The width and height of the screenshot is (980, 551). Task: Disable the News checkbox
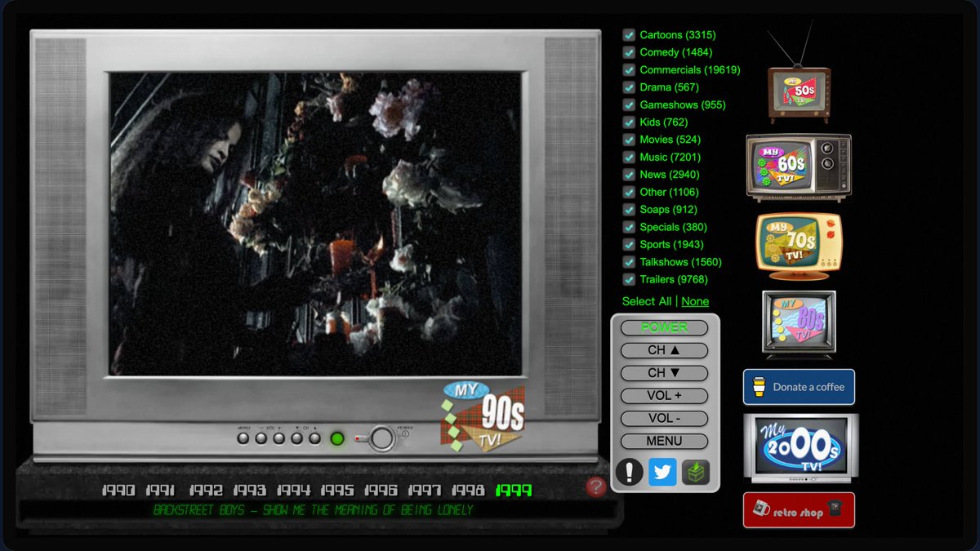coord(629,175)
